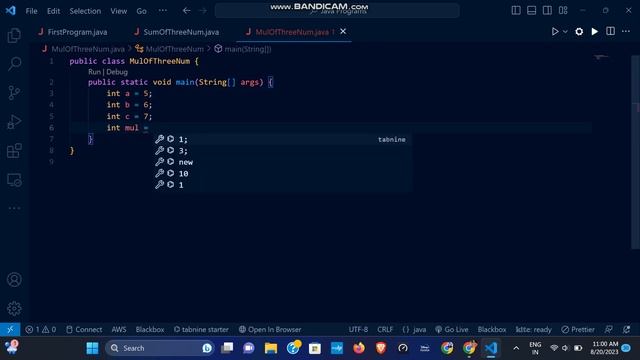The width and height of the screenshot is (640, 360).
Task: Open File Explorer from the taskbar
Action: 271,348
